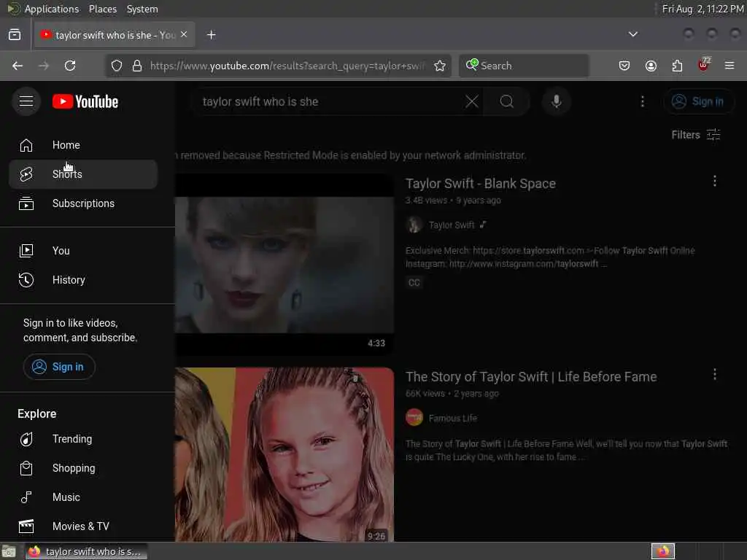Open the Firefox account icon
The image size is (747, 560).
pos(651,66)
